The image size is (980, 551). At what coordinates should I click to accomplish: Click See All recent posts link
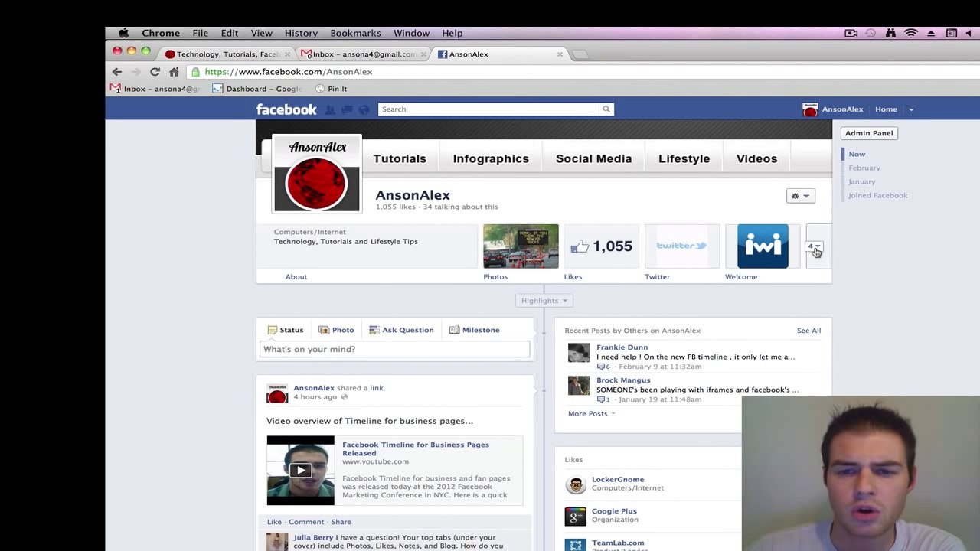click(808, 331)
